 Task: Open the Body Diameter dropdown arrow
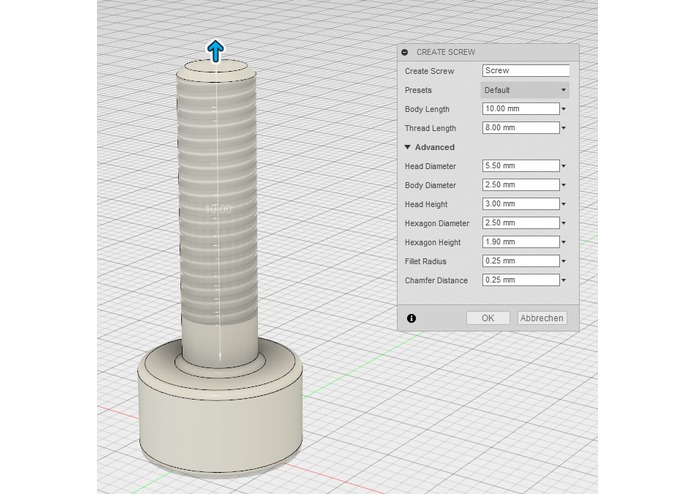pyautogui.click(x=564, y=185)
